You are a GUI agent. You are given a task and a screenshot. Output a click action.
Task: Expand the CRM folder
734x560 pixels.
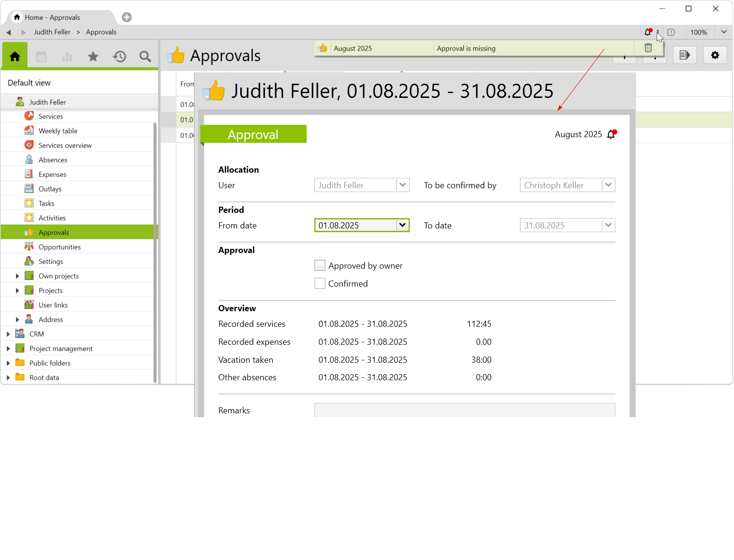click(8, 334)
